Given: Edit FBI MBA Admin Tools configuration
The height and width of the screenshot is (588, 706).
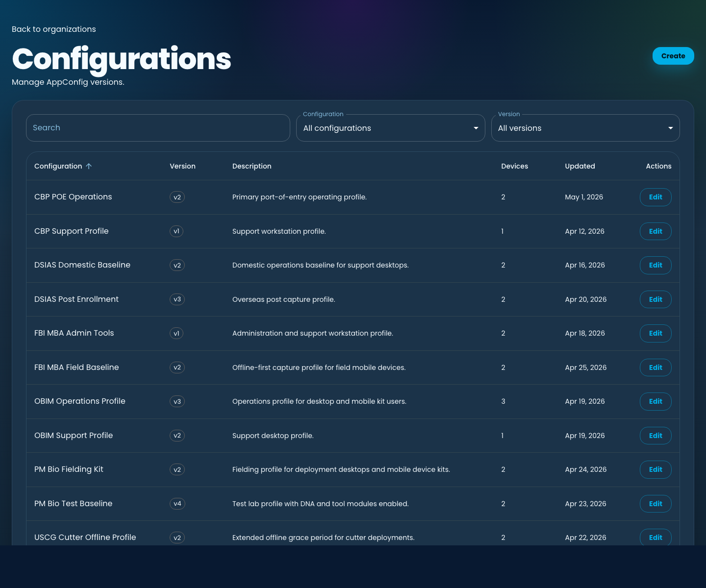Looking at the screenshot, I should [x=656, y=333].
